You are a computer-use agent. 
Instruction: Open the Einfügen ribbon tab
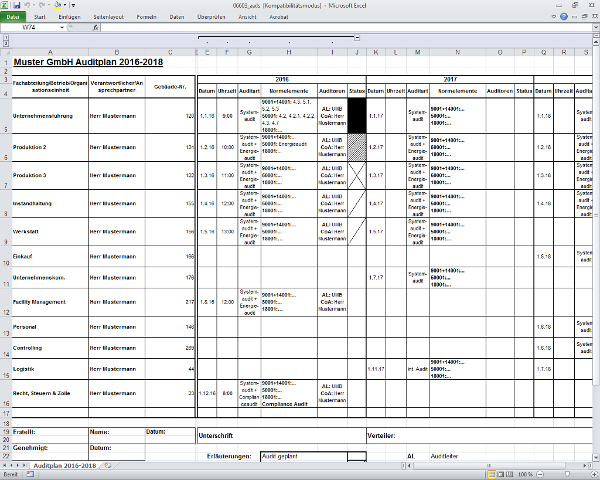point(70,17)
